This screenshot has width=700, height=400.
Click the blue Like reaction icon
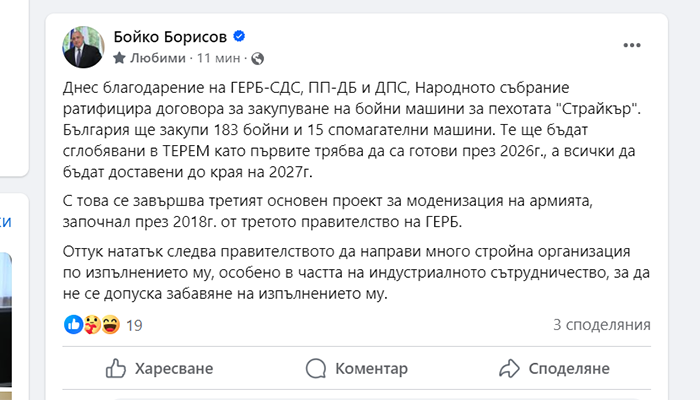(x=74, y=325)
